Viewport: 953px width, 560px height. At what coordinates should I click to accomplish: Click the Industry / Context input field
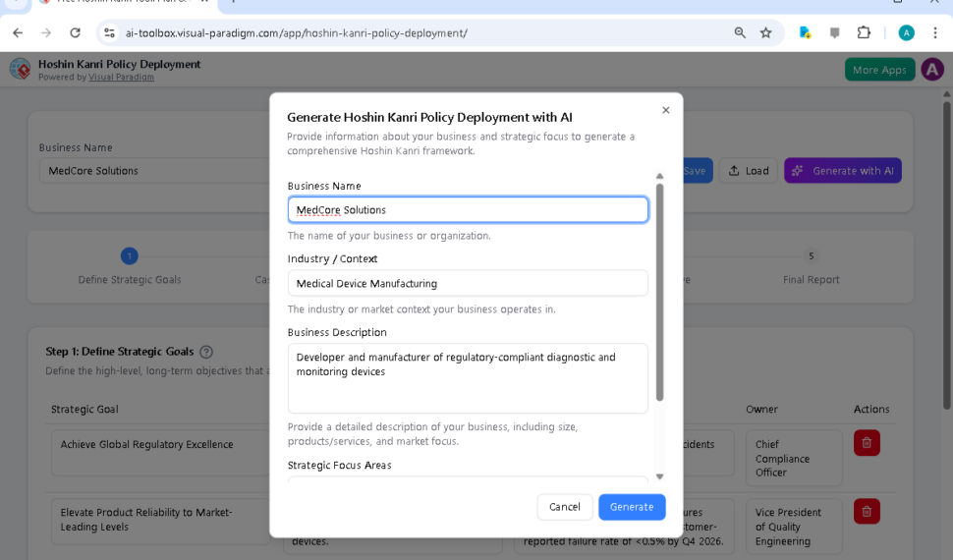coord(468,284)
